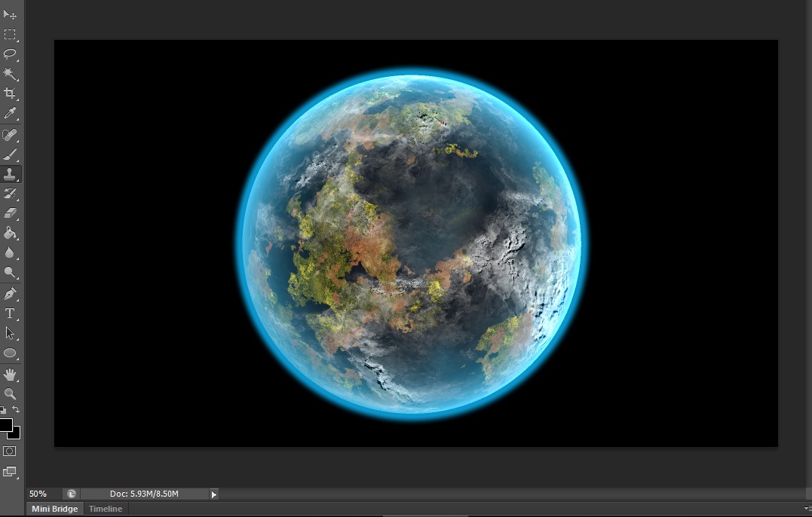Open the foreground color picker
The image size is (812, 517).
5,424
